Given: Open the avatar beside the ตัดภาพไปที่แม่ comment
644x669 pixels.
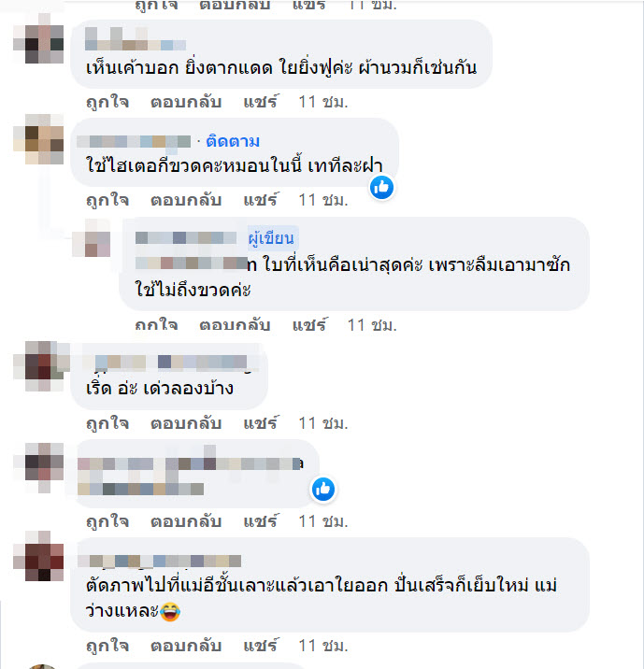Looking at the screenshot, I should point(38,556).
